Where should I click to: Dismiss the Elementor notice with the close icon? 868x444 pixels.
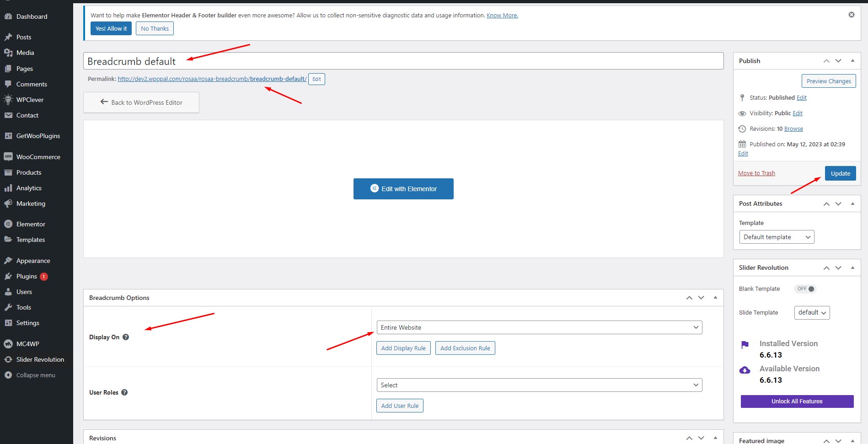(851, 15)
